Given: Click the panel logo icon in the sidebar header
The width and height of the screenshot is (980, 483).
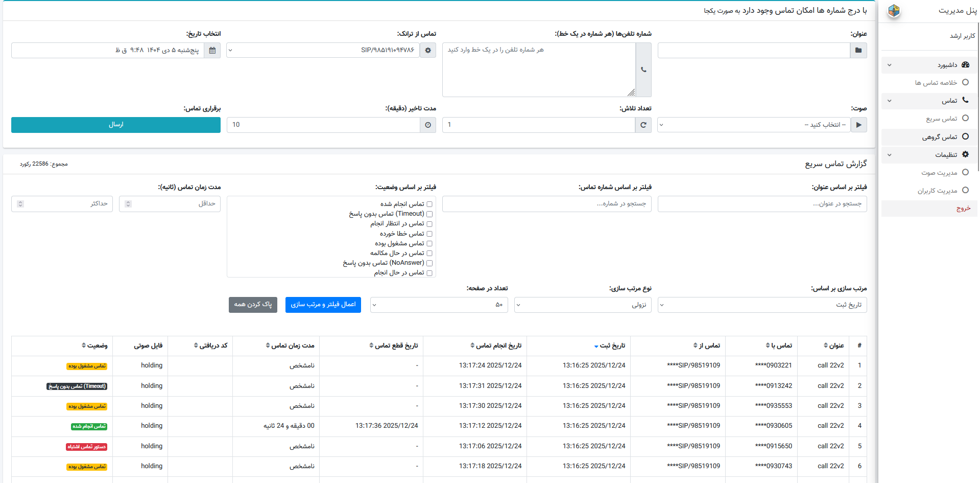Looking at the screenshot, I should point(894,11).
